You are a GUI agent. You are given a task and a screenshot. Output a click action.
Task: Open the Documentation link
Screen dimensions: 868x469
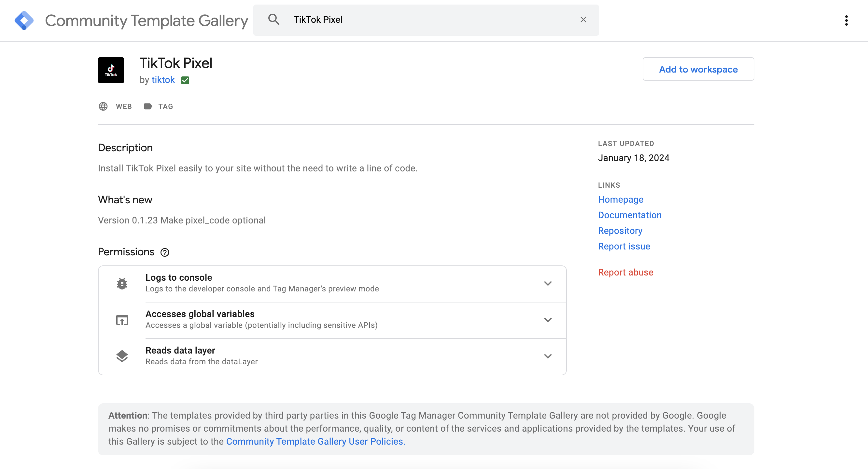pyautogui.click(x=630, y=215)
